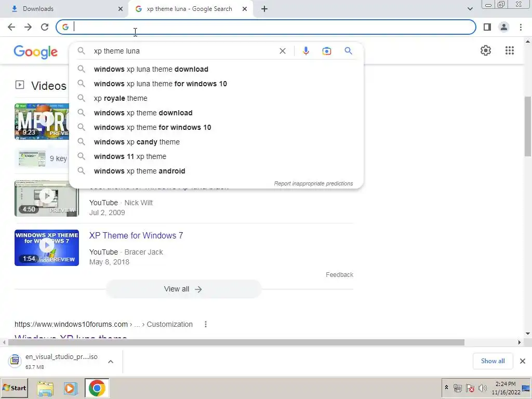This screenshot has width=532, height=399.
Task: Reload the page with the refresh icon
Action: (x=45, y=27)
